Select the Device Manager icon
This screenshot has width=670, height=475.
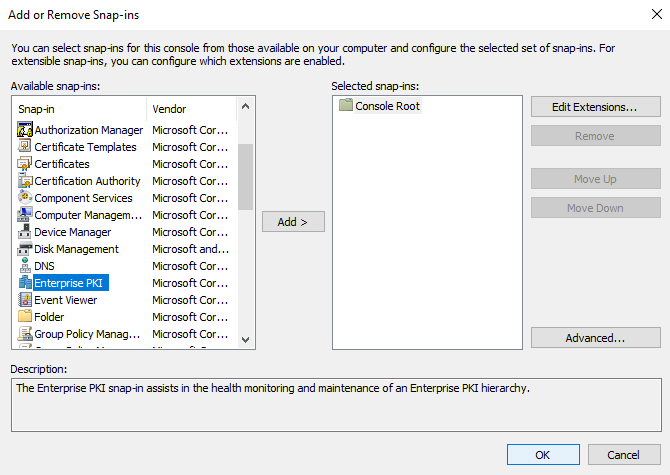[x=26, y=232]
